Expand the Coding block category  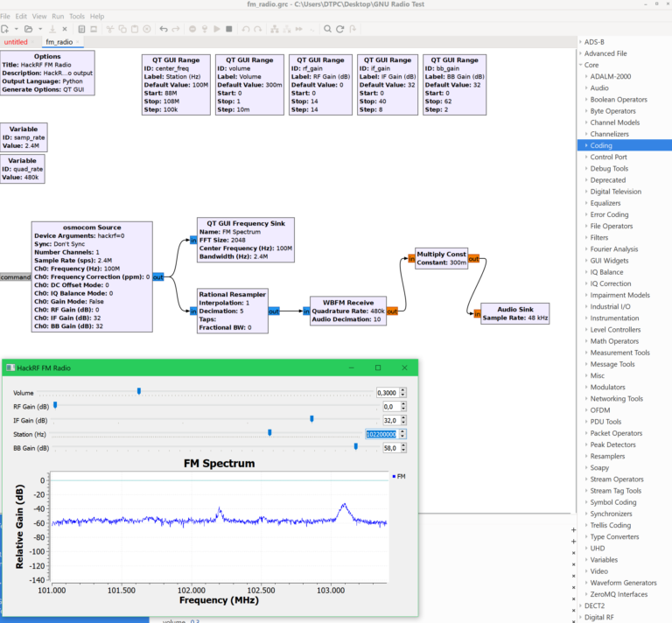pos(586,145)
